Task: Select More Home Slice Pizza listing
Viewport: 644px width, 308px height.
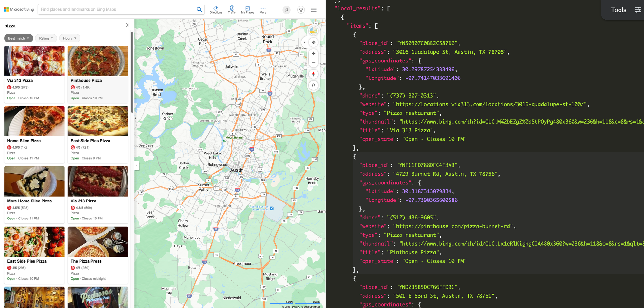Action: (29, 201)
